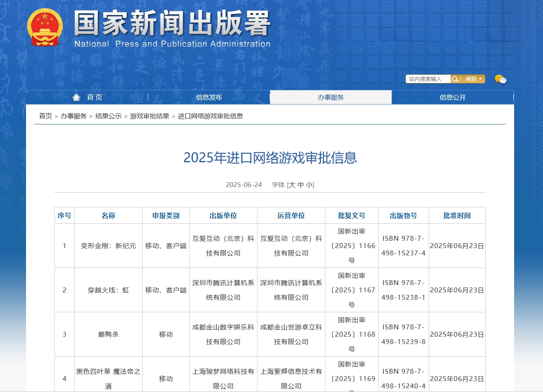This screenshot has height=392, width=543.
Task: Click the title 2025年进口网络游戏审批信息
Action: 271,159
